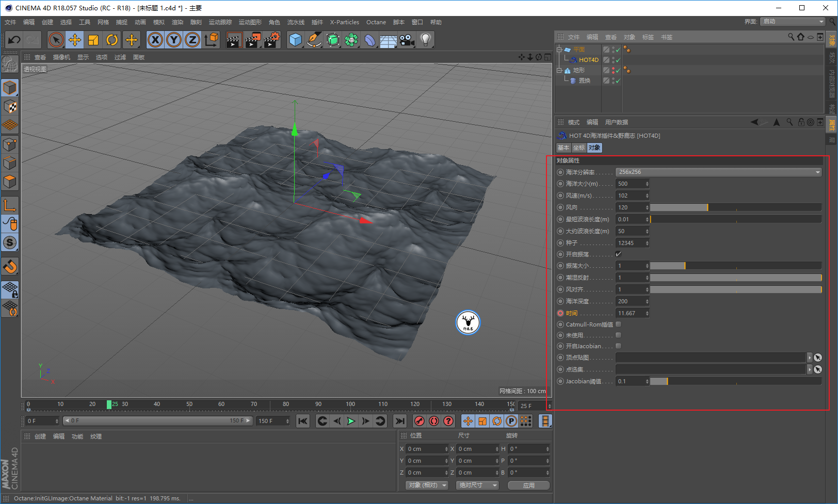Open the 海洋分辨率 256x256 dropdown
The height and width of the screenshot is (504, 838).
(x=719, y=172)
